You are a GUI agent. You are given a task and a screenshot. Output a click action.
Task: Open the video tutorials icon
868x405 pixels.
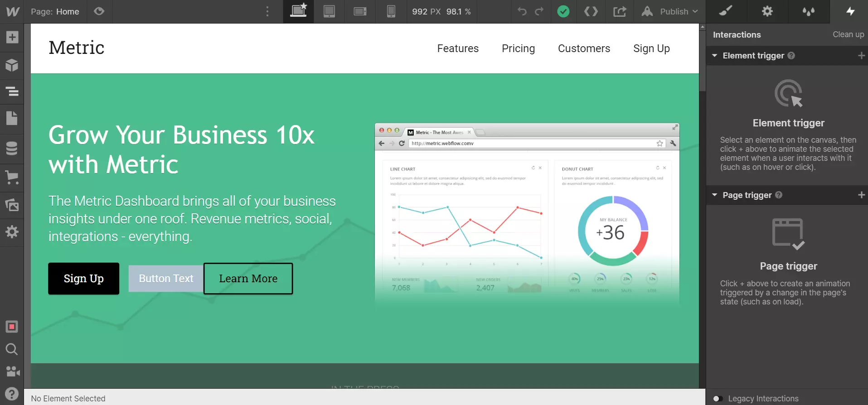click(x=13, y=371)
